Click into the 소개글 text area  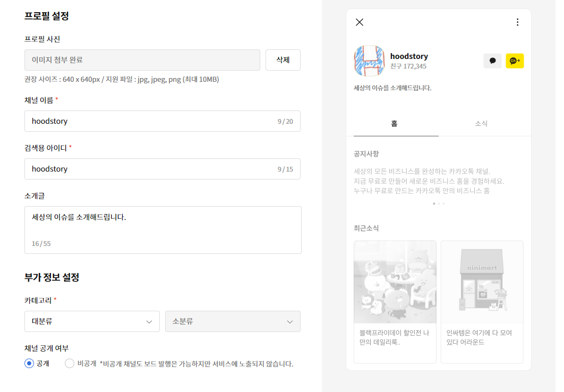pos(163,230)
